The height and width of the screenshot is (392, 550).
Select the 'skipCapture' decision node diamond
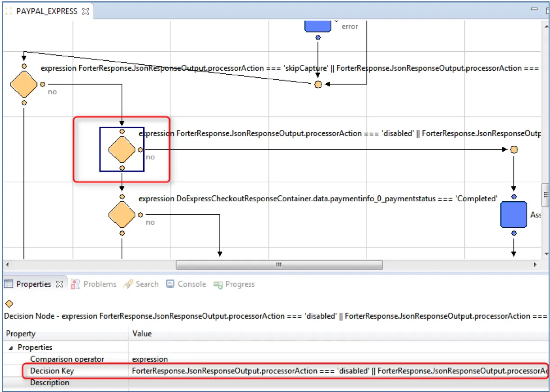[x=24, y=84]
